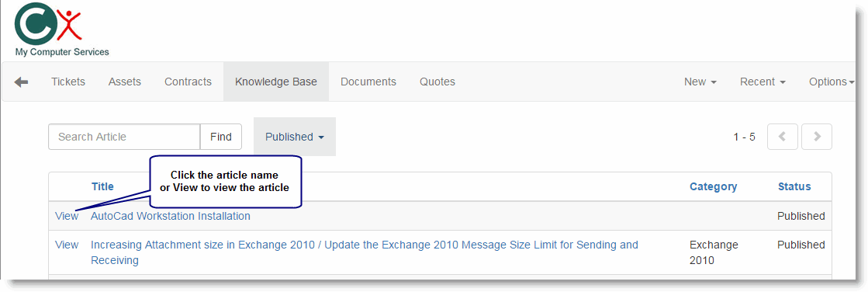Click View link for AutoCad article
This screenshot has width=868, height=292.
[67, 216]
